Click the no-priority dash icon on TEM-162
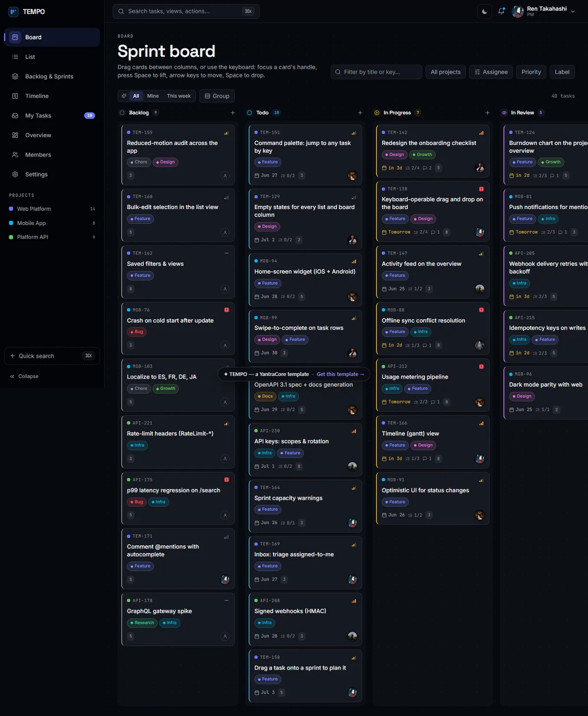588x716 pixels. (226, 253)
